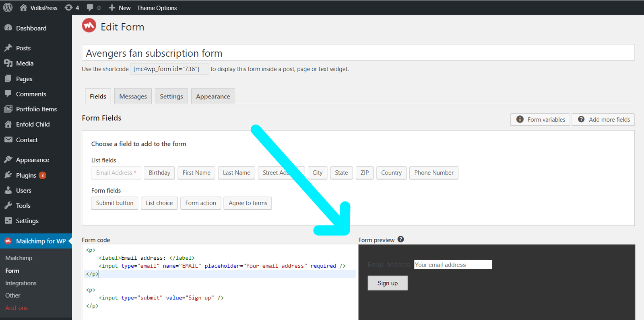Click the Plugins plug icon

tap(8, 175)
